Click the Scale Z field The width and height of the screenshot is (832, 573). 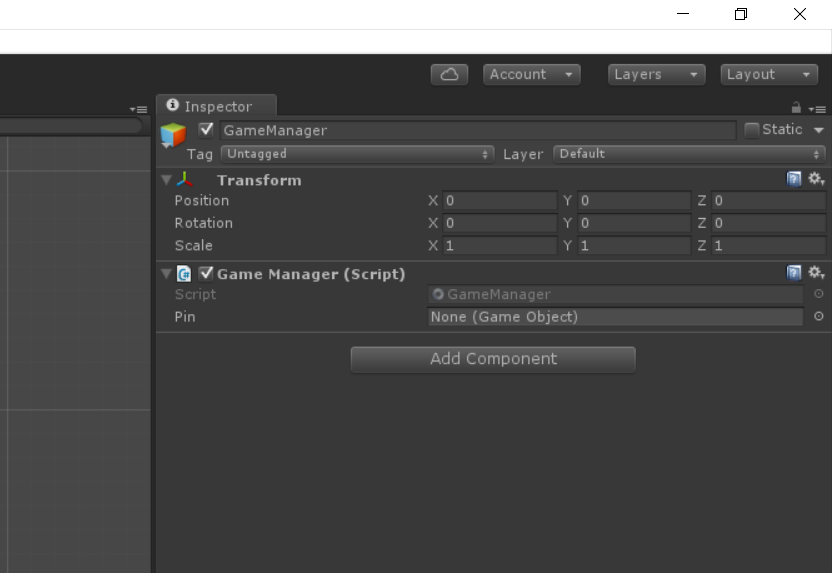(768, 246)
